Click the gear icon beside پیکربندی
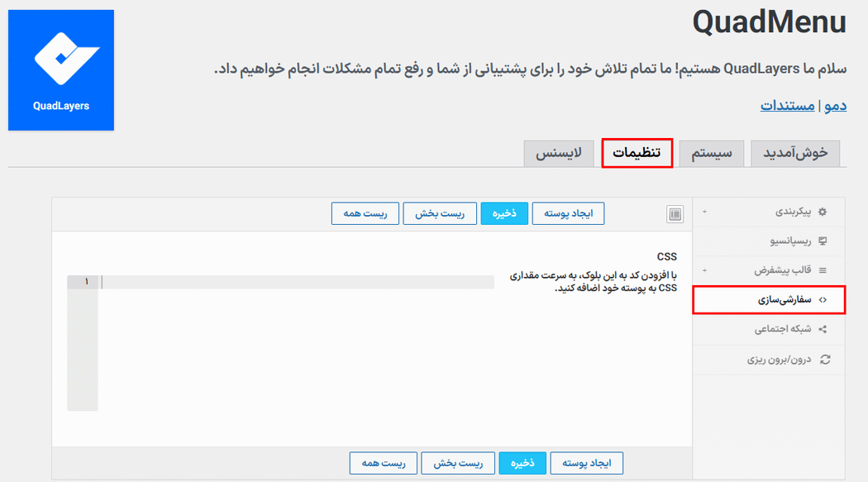The width and height of the screenshot is (868, 482). (x=821, y=212)
